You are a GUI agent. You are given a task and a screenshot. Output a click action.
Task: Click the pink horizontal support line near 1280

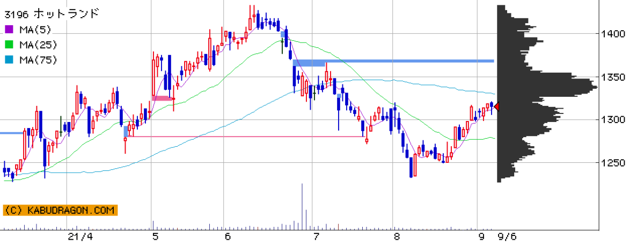point(245,137)
